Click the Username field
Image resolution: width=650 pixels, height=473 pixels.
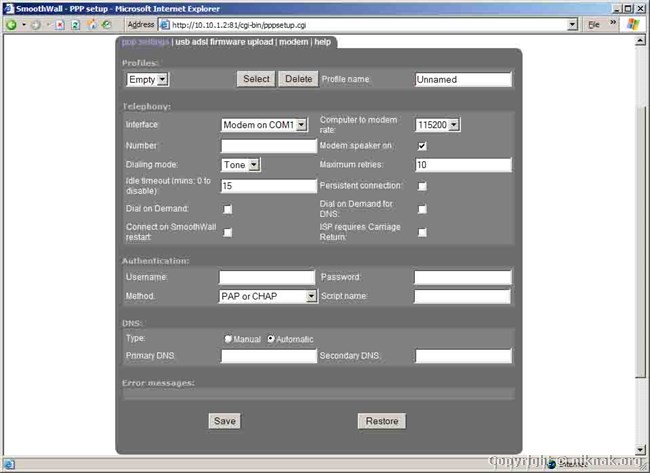tap(267, 277)
